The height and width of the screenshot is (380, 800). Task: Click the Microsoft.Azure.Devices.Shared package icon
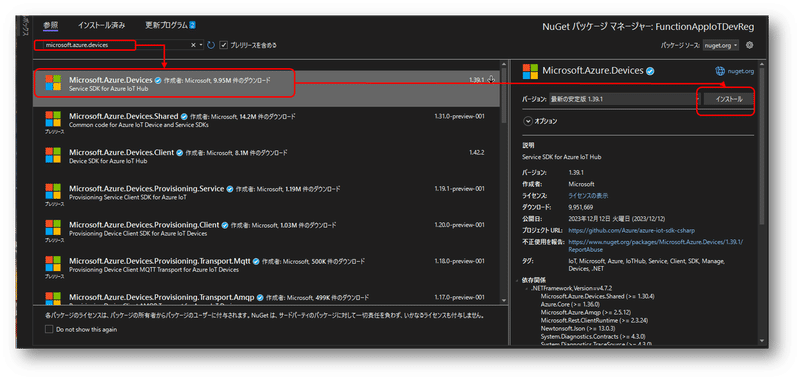pos(53,119)
